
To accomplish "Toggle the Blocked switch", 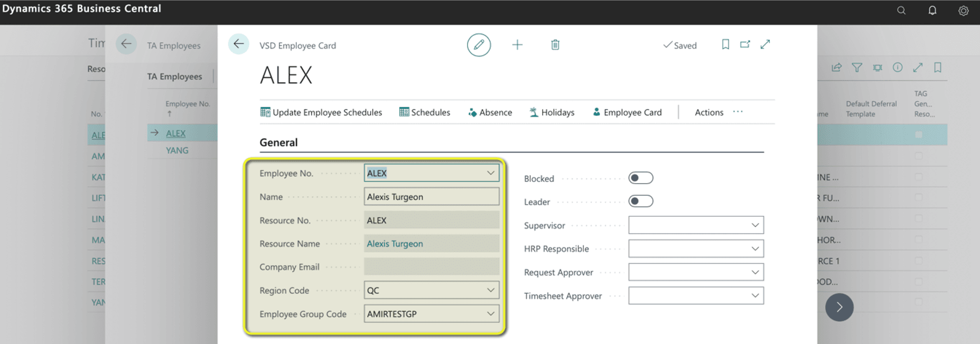I will pos(640,178).
